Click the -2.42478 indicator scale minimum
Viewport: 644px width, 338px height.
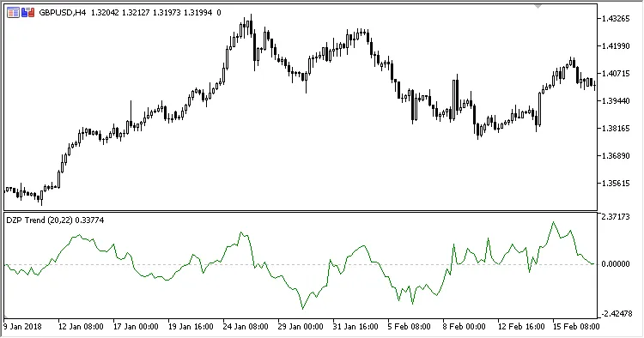tap(616, 314)
